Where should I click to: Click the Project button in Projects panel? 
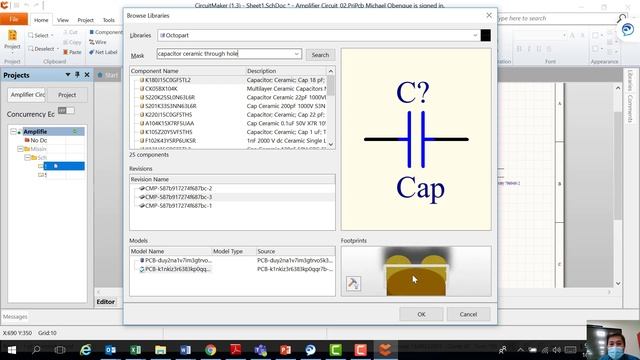pos(67,95)
